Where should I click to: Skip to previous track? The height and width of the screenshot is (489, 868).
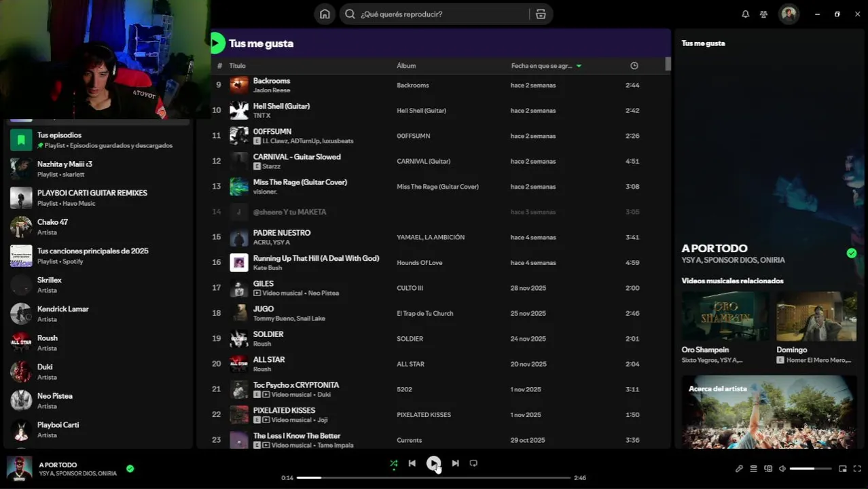[x=412, y=463]
